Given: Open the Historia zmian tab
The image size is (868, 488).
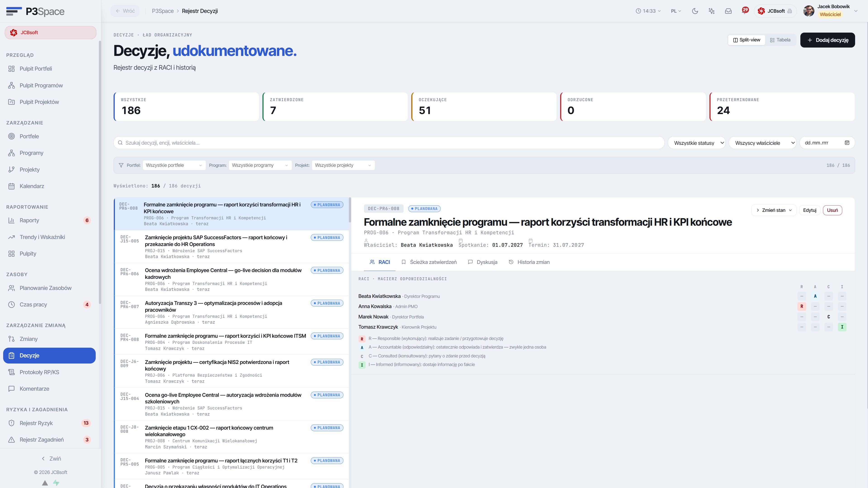Looking at the screenshot, I should point(529,262).
